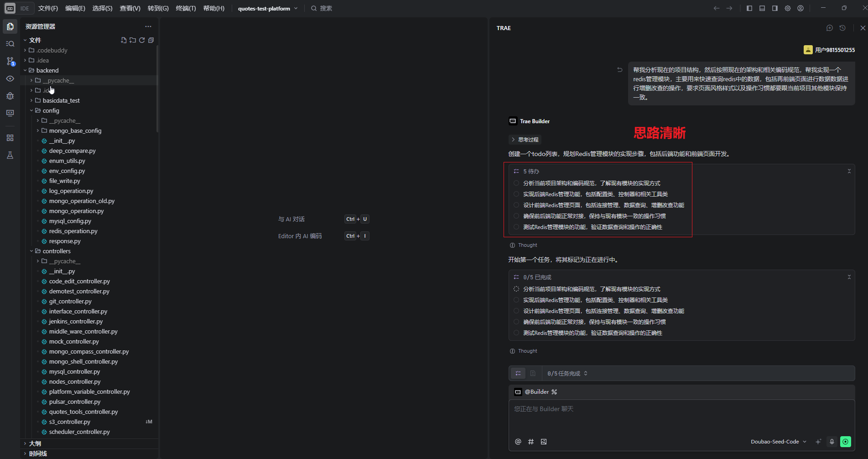This screenshot has width=868, height=459.
Task: Toggle the right side AI panel layout
Action: (x=774, y=8)
